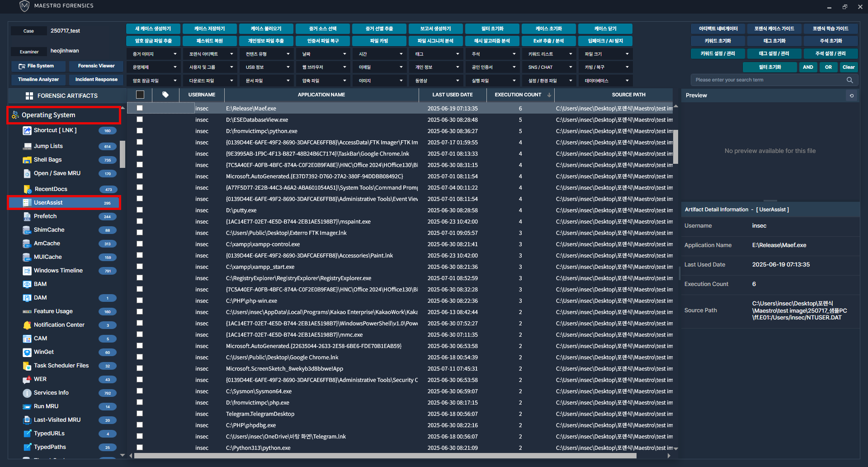Collapse the Operating System category
The image size is (868, 467).
(64, 115)
